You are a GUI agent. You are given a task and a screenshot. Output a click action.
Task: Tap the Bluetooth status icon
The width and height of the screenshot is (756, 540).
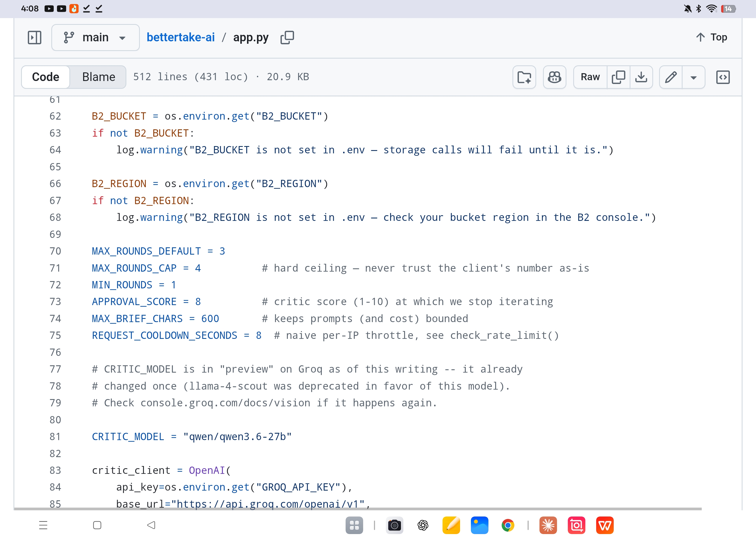pos(699,9)
